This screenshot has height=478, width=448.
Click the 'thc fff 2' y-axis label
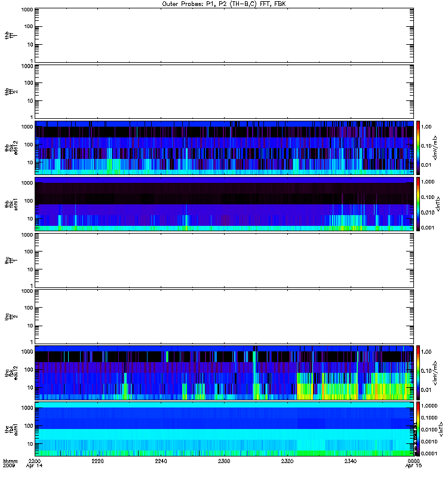(11, 317)
